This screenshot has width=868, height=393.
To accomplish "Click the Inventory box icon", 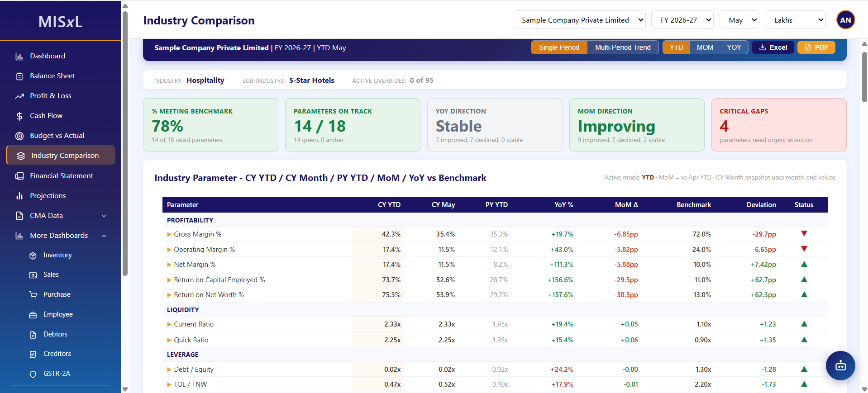I will [33, 256].
